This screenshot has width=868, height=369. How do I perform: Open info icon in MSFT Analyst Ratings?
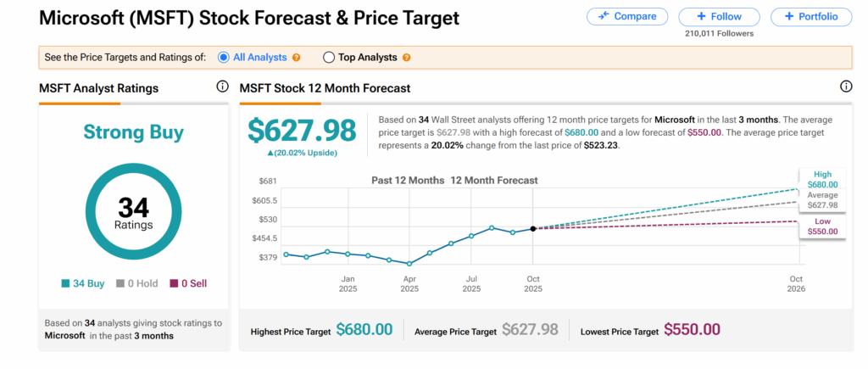tap(223, 87)
